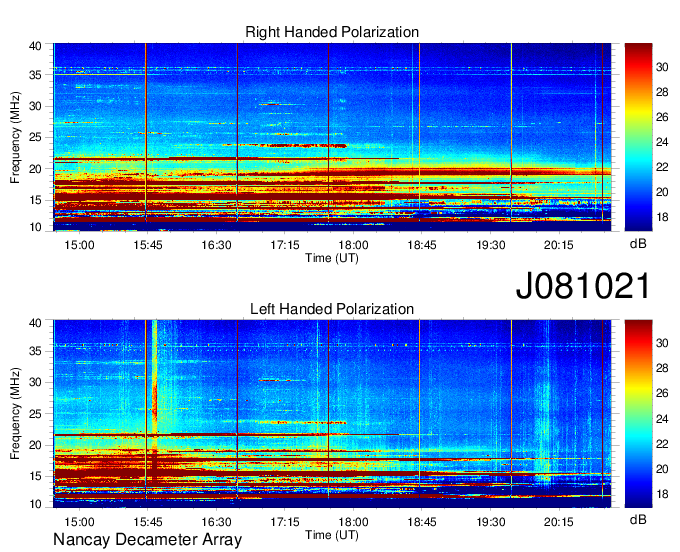
Task: Click the "24" label on the upper colorbar
Action: click(x=662, y=142)
